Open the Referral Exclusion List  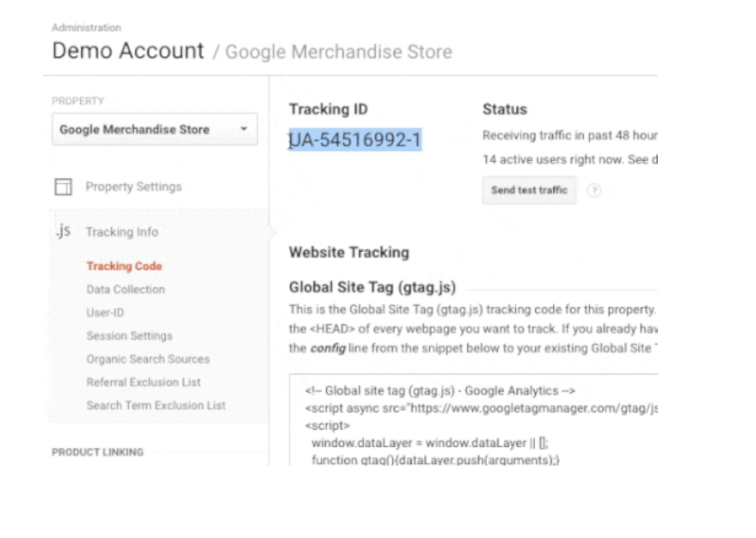click(143, 382)
